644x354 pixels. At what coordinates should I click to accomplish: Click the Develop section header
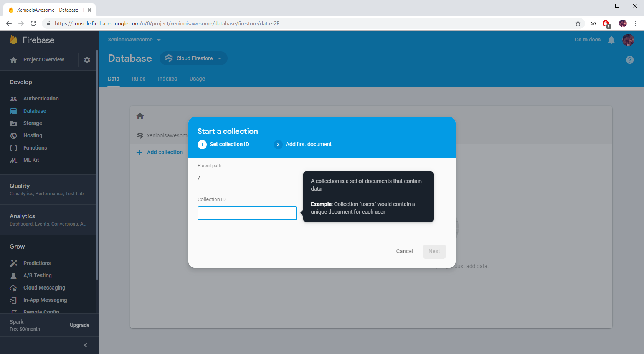(x=21, y=82)
